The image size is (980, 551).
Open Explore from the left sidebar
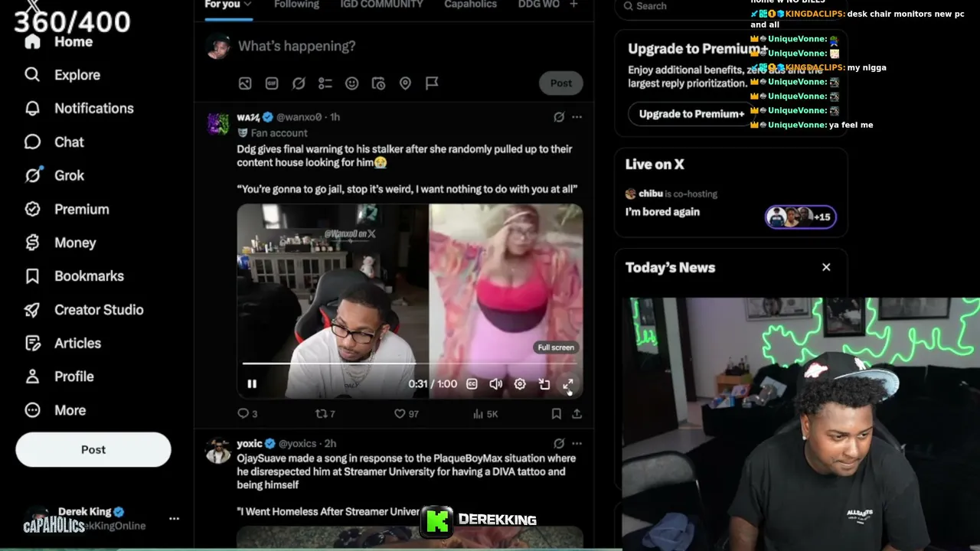pos(62,75)
